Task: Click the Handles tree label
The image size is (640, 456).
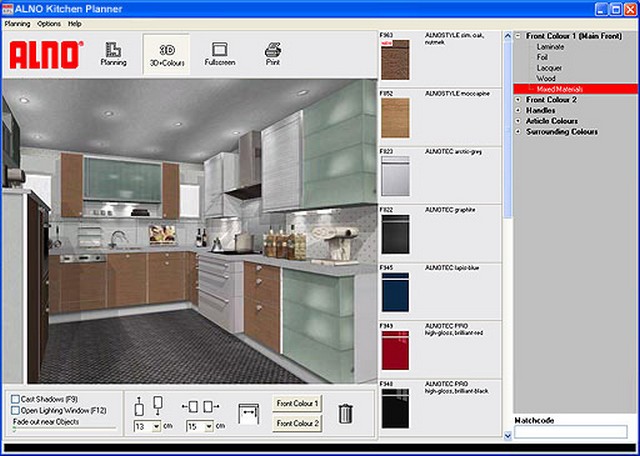Action: point(540,110)
